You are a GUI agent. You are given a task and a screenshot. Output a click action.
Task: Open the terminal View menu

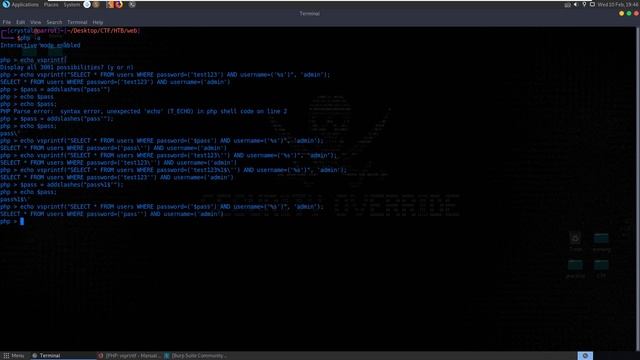(36, 22)
